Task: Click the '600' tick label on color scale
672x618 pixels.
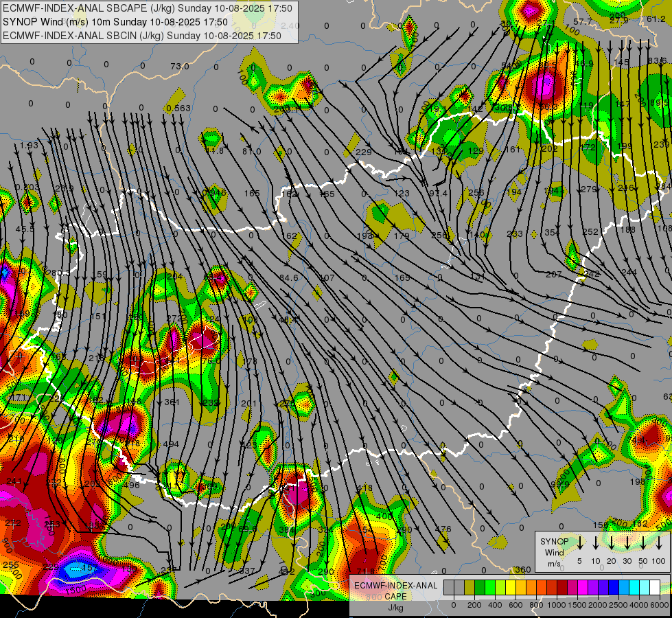Action: pos(515,605)
